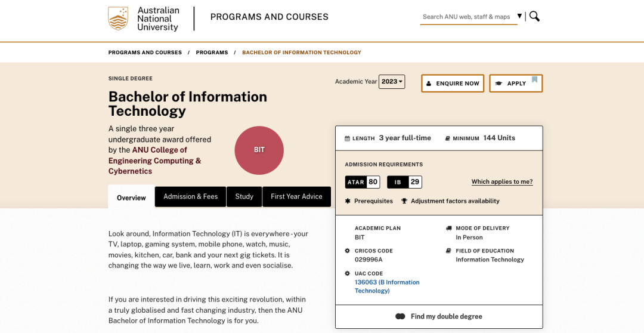This screenshot has height=333, width=644.
Task: Click the gear icon beside UAC Code
Action: tap(348, 273)
